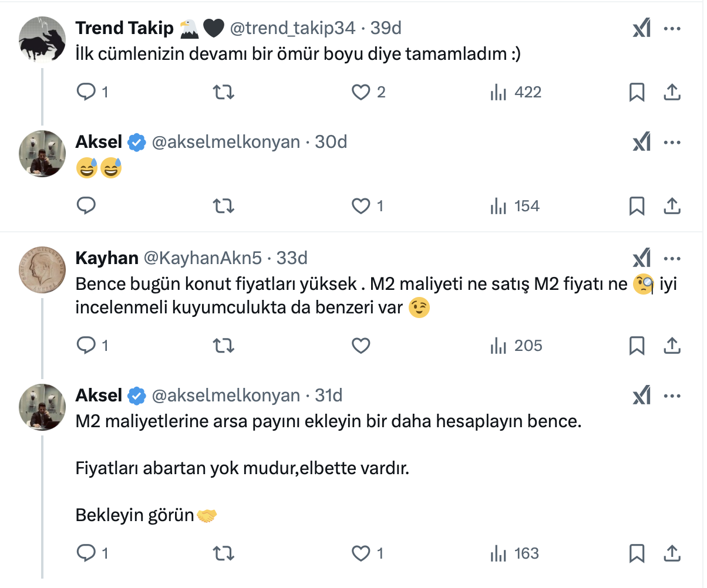Like Trend Takip's tweet
Viewport: 707px width, 588px height.
[361, 92]
